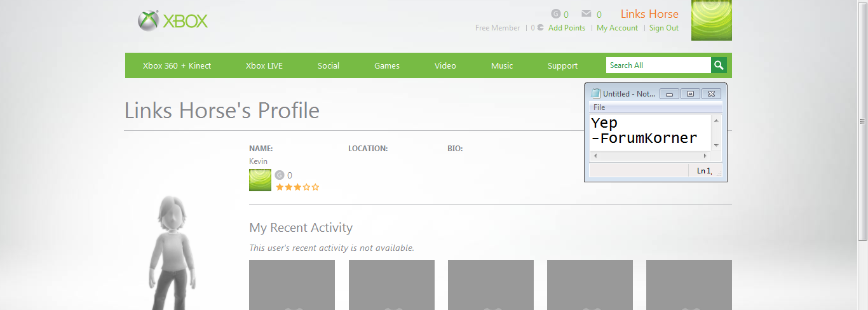Close the Notepad window
This screenshot has width=868, height=310.
click(x=712, y=94)
